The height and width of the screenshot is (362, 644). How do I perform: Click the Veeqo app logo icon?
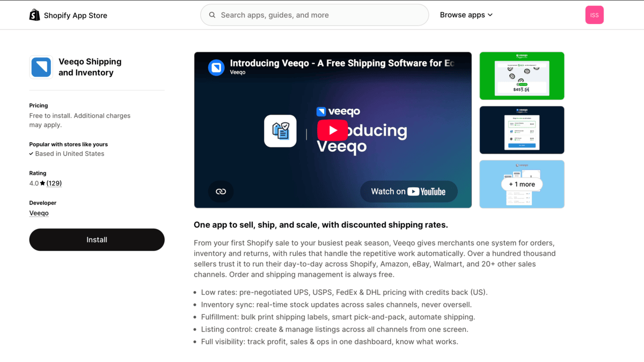[x=41, y=67]
